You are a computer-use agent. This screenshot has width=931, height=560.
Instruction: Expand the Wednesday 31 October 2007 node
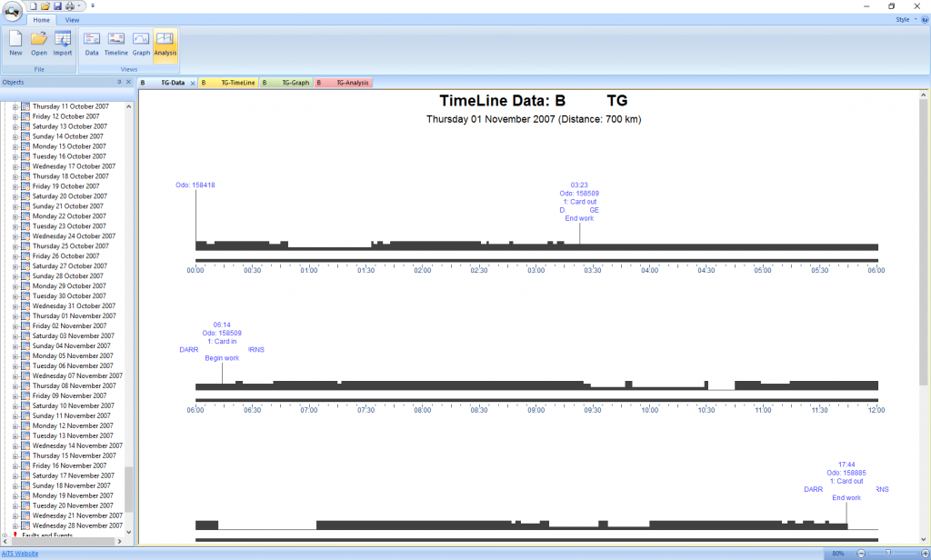click(15, 305)
